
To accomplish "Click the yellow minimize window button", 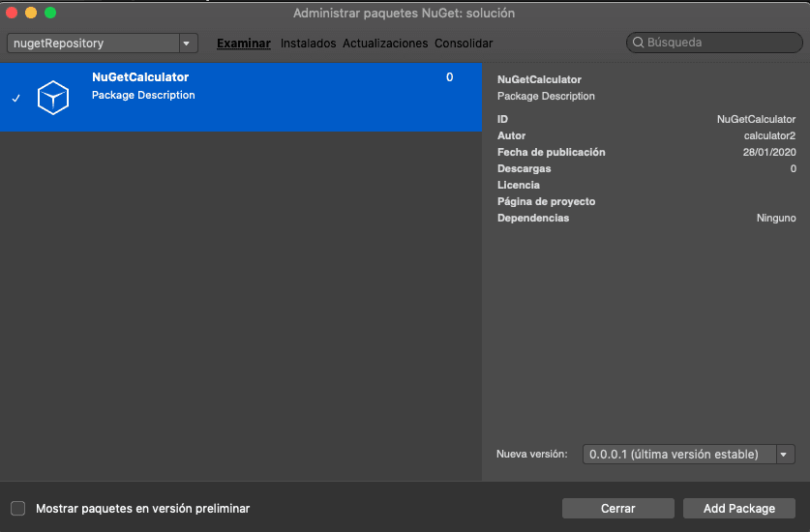I will [31, 13].
